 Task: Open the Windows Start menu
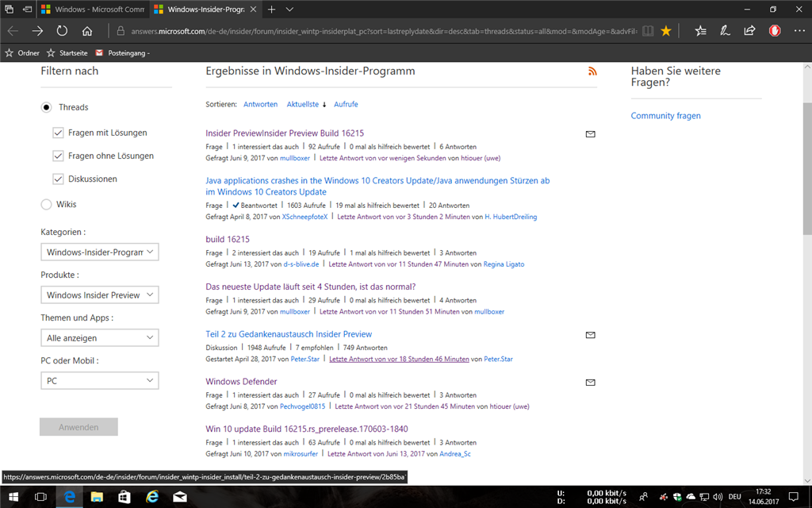13,497
